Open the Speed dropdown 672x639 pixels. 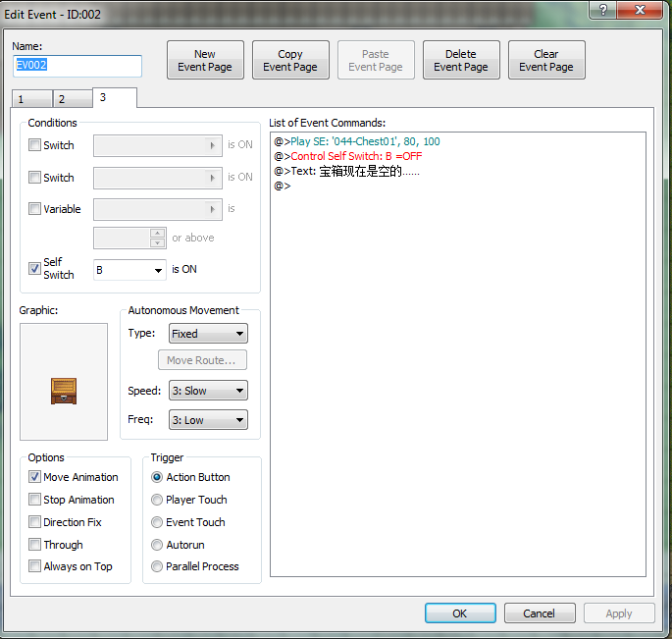208,391
